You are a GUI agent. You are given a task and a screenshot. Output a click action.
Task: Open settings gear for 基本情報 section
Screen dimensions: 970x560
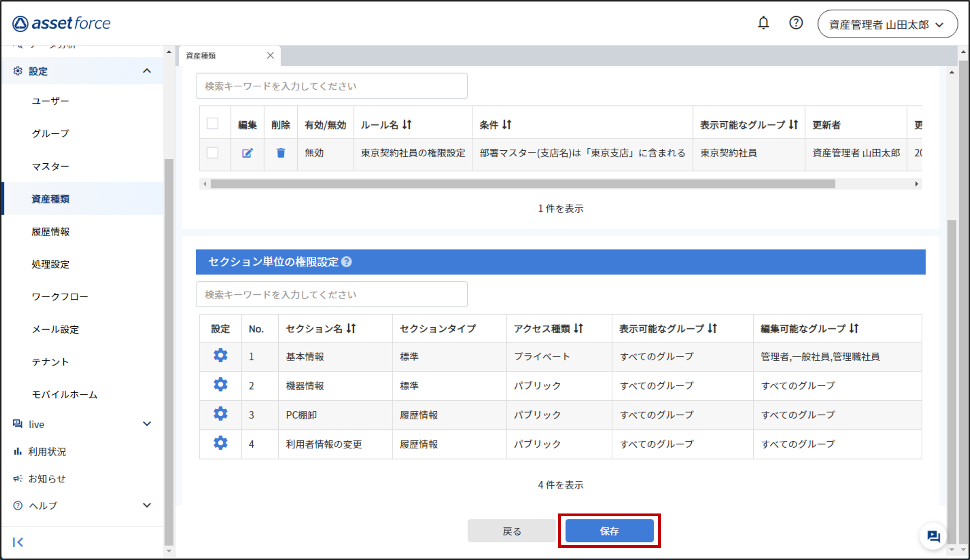coord(220,355)
